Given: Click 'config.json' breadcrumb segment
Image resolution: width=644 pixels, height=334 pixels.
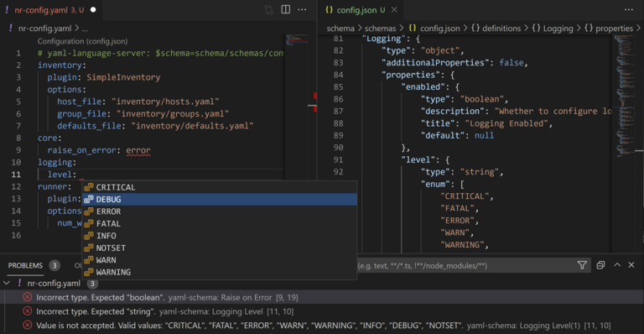Looking at the screenshot, I should pyautogui.click(x=439, y=29).
